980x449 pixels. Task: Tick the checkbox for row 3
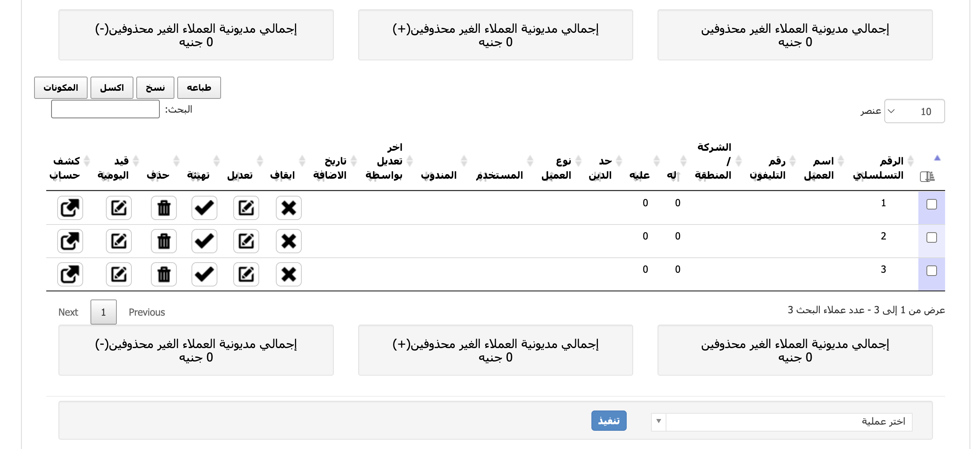[x=932, y=271]
